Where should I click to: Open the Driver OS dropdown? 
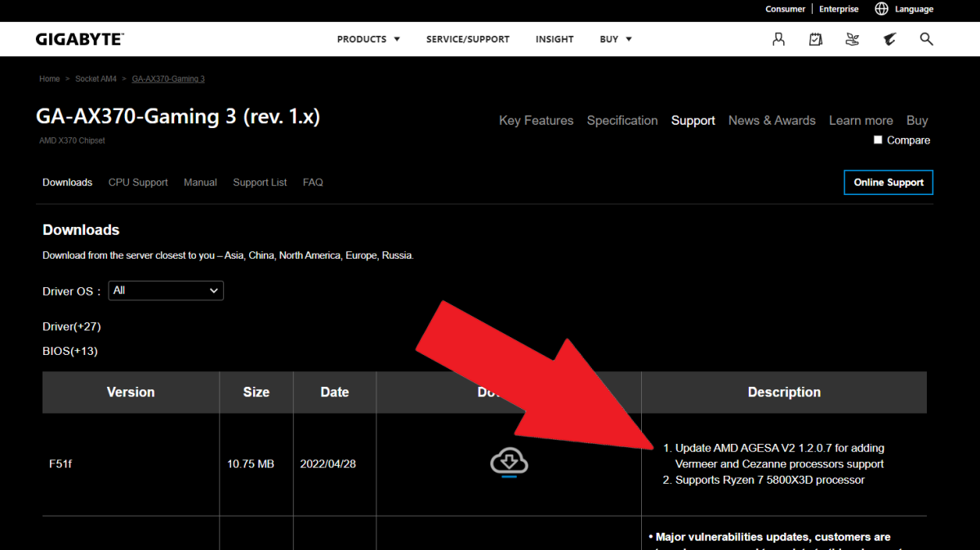pyautogui.click(x=166, y=291)
